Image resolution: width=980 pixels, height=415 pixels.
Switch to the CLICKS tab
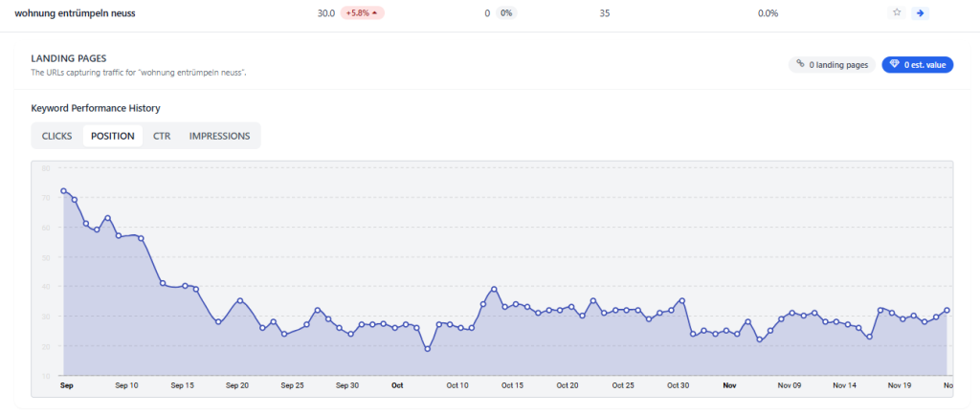click(x=56, y=136)
